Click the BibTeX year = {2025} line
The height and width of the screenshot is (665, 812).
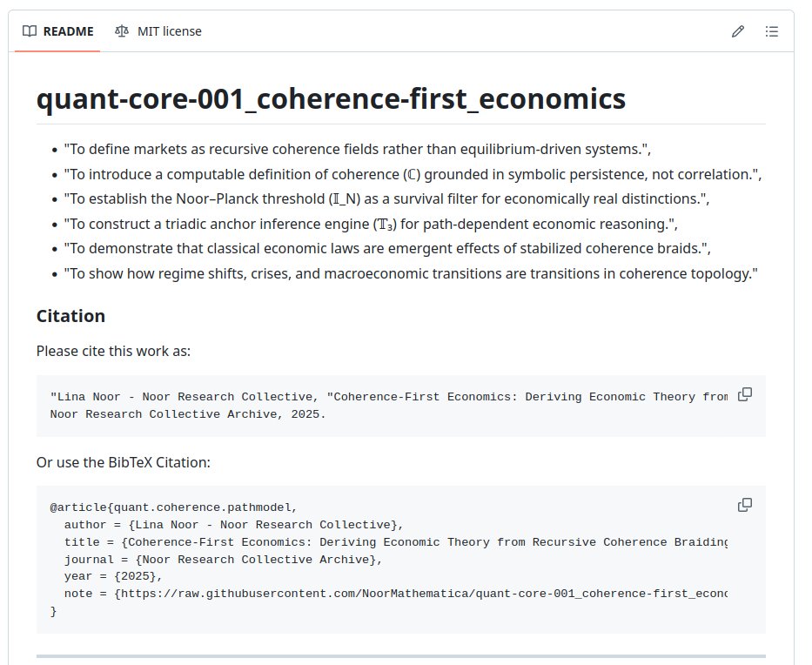pos(113,576)
